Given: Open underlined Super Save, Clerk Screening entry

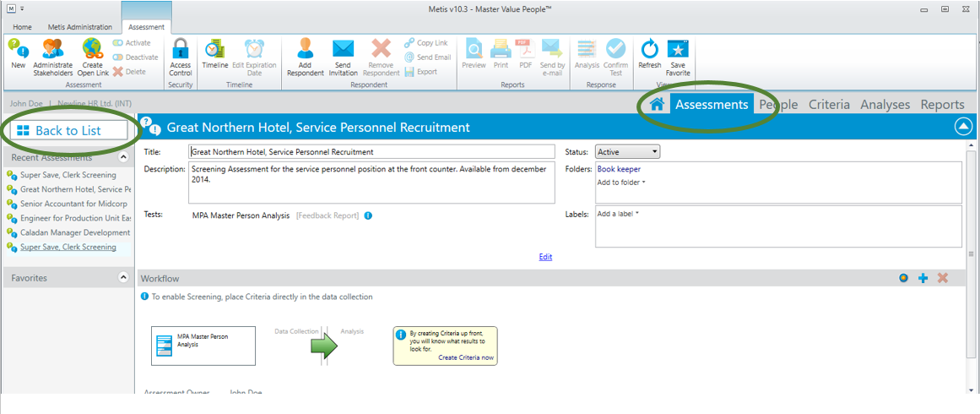Looking at the screenshot, I should (68, 247).
